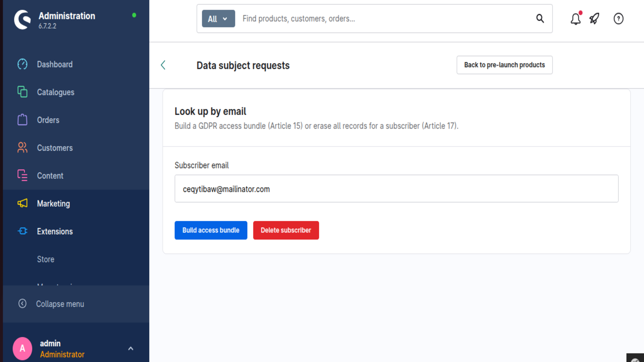This screenshot has height=362, width=644.
Task: Click the version number 6.7.2.2
Action: pos(47,26)
